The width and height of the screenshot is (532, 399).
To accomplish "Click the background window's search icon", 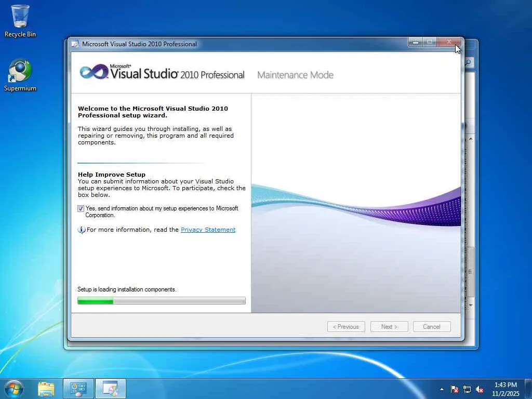I will (469, 62).
